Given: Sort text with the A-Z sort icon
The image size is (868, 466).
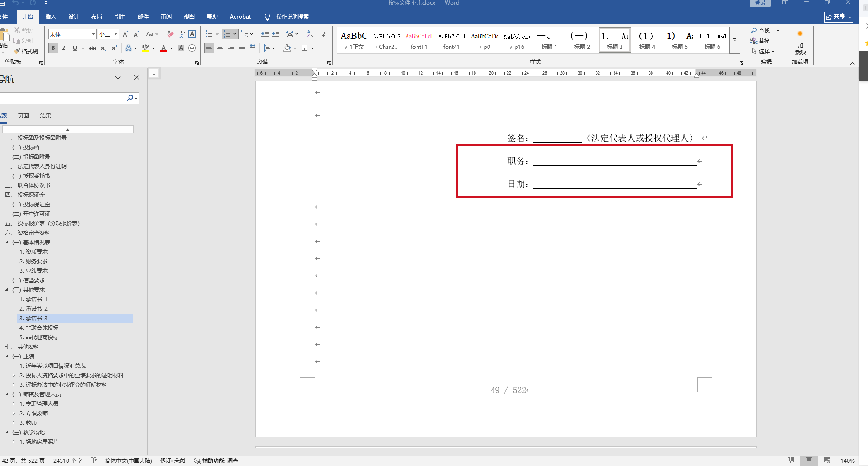Looking at the screenshot, I should coord(310,34).
